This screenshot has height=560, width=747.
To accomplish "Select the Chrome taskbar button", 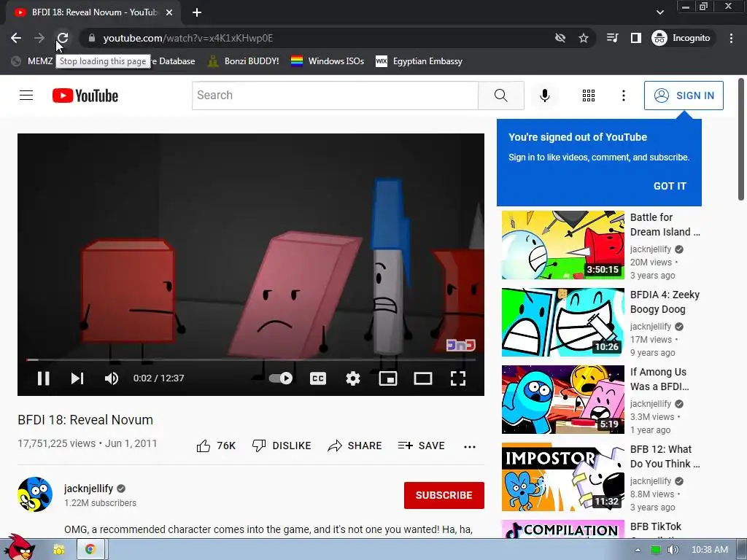I will 90,550.
